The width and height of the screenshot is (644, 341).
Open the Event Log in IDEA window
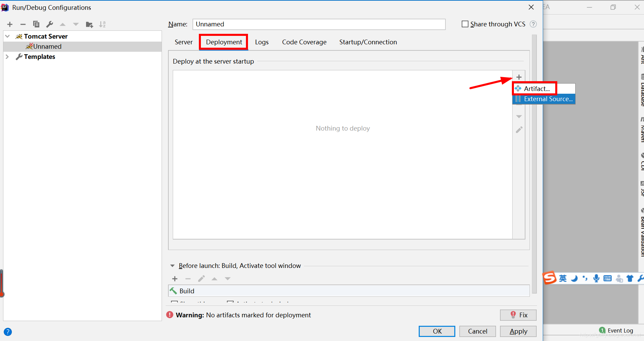616,331
